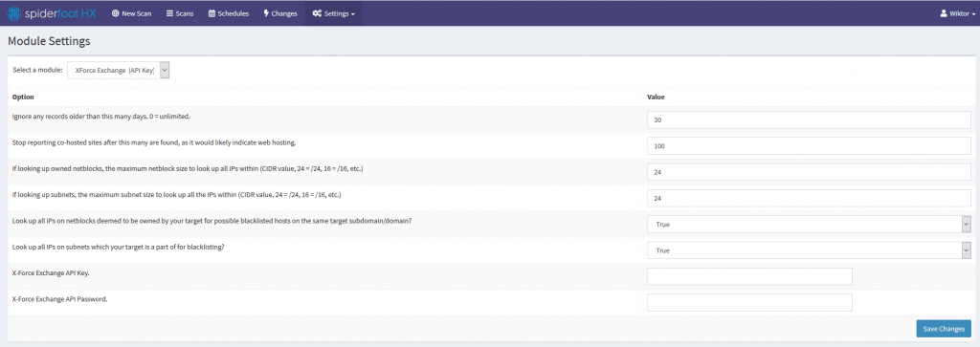Go to the New Scan page
This screenshot has width=980, height=347.
[131, 13]
